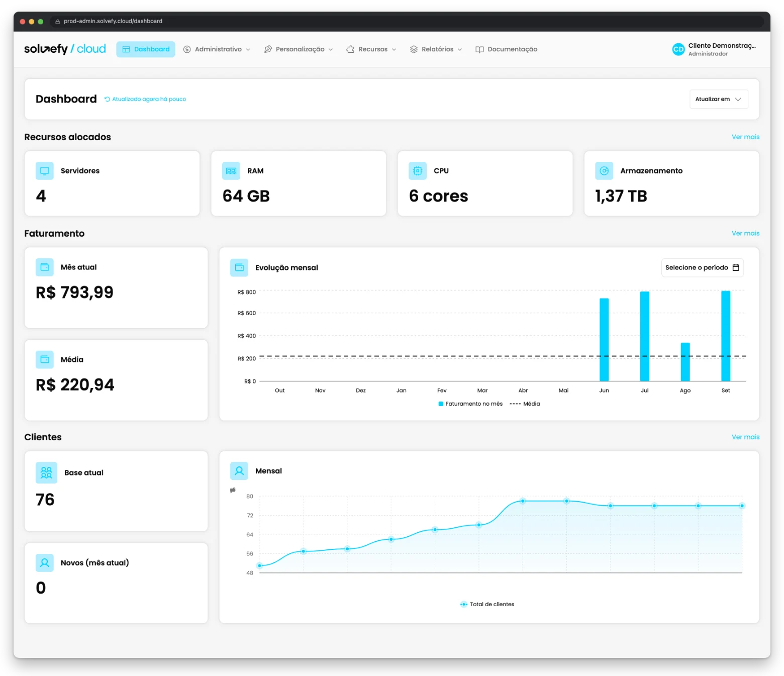Viewport: 784px width, 676px height.
Task: Expand the Administrativo menu
Action: pyautogui.click(x=217, y=49)
